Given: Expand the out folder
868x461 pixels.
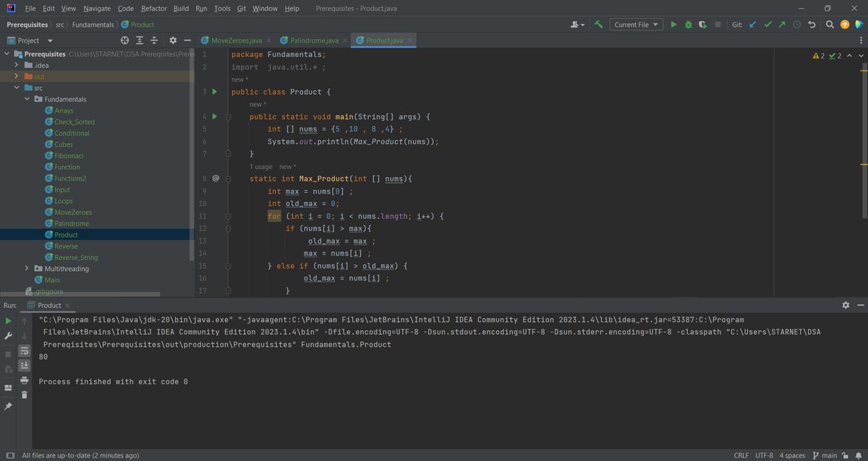Looking at the screenshot, I should tap(17, 77).
